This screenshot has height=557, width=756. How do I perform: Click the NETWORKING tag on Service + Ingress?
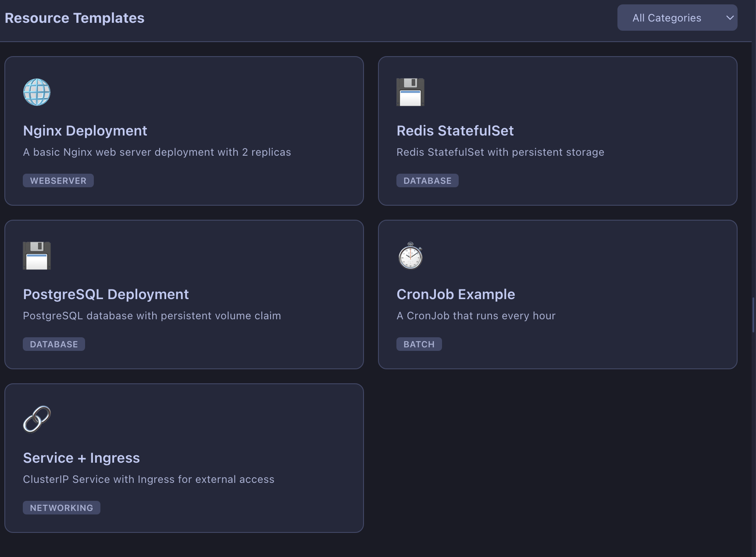(x=61, y=507)
